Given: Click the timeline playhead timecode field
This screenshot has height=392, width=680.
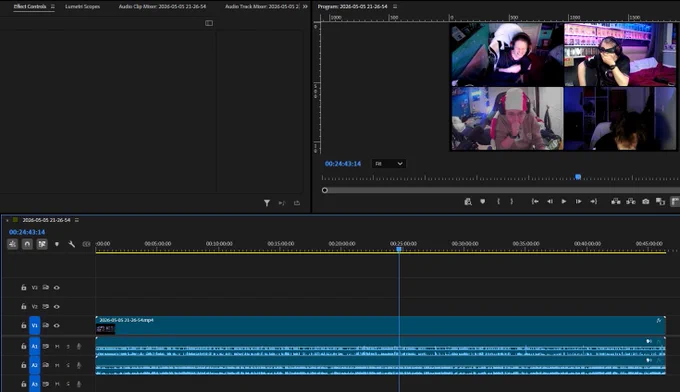Looking at the screenshot, I should (x=27, y=232).
